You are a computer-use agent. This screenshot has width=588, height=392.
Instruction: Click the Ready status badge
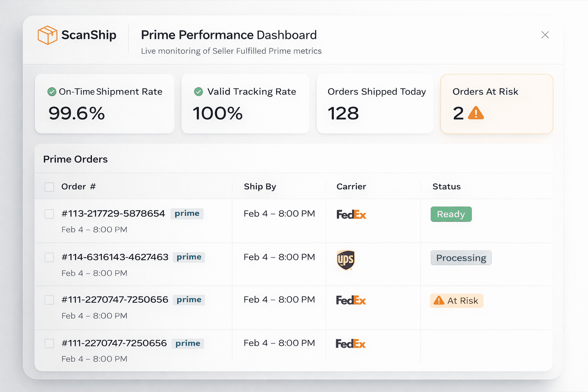click(x=451, y=214)
